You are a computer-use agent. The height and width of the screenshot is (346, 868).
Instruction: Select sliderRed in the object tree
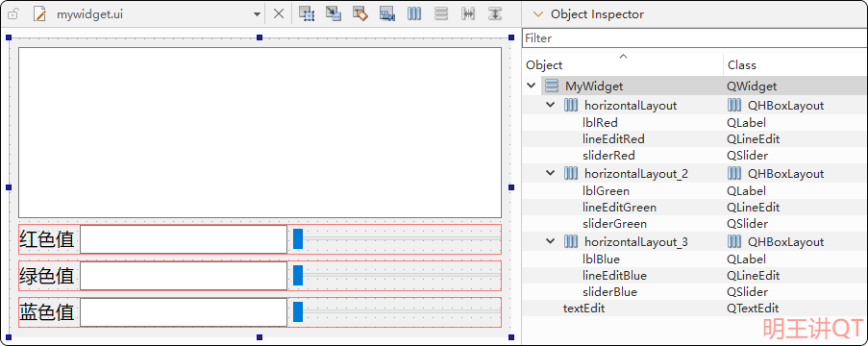click(x=608, y=156)
